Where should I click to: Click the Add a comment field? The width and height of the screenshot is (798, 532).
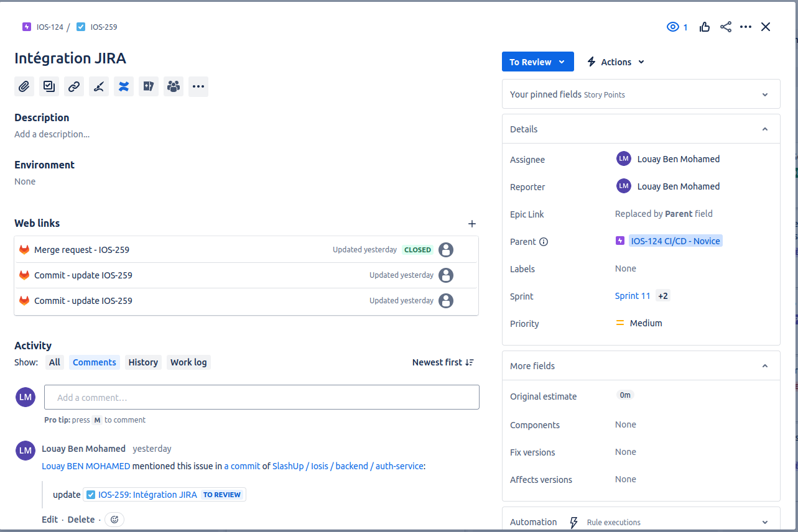(x=261, y=397)
